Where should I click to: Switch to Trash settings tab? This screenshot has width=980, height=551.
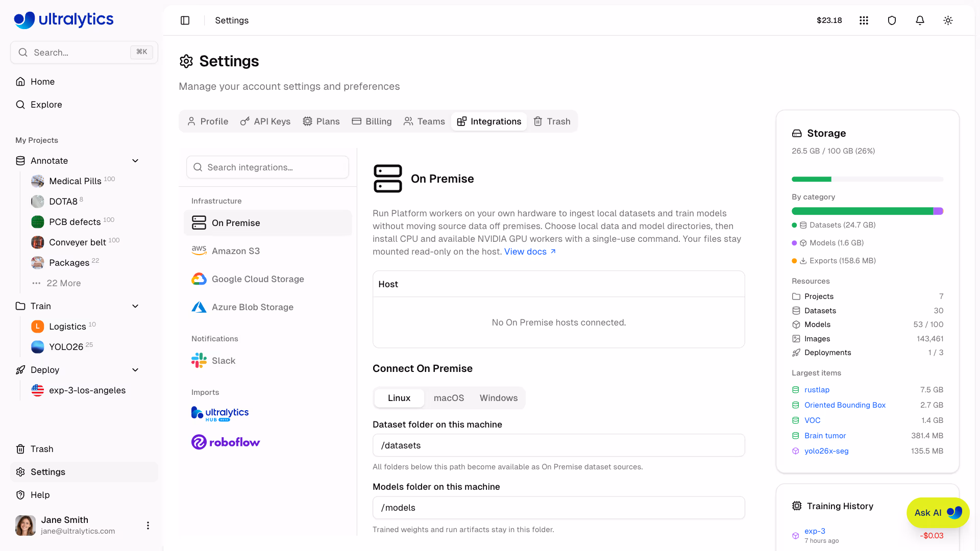(552, 121)
